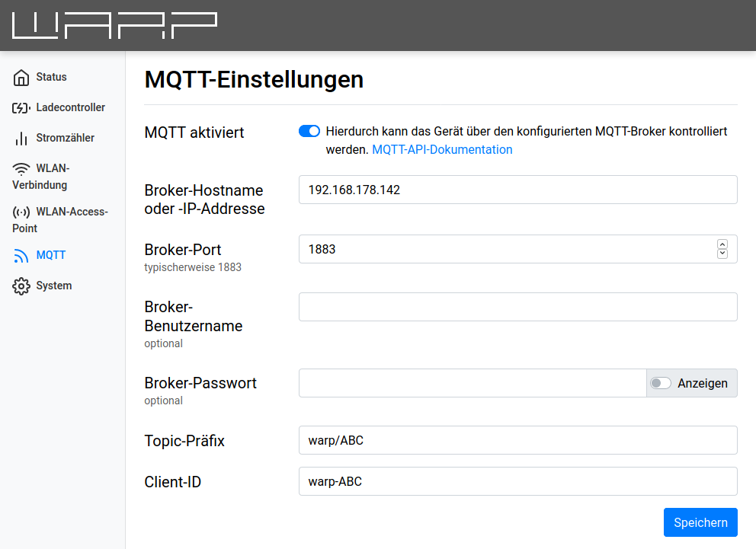Select the Status home icon
This screenshot has width=756, height=549.
(x=21, y=76)
